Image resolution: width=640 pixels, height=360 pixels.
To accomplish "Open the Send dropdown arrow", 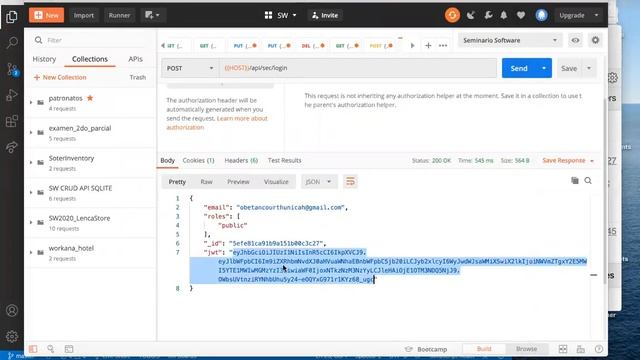I will pyautogui.click(x=544, y=68).
